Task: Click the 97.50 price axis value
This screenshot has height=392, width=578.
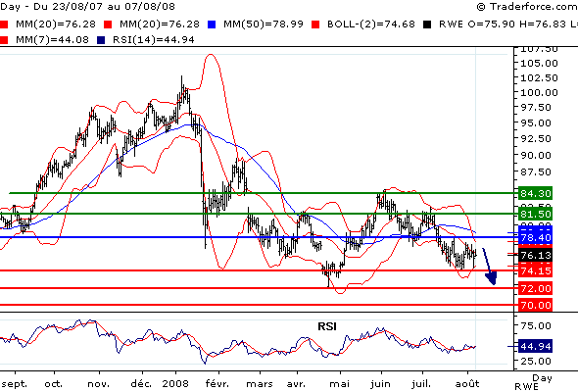Action: tap(536, 108)
